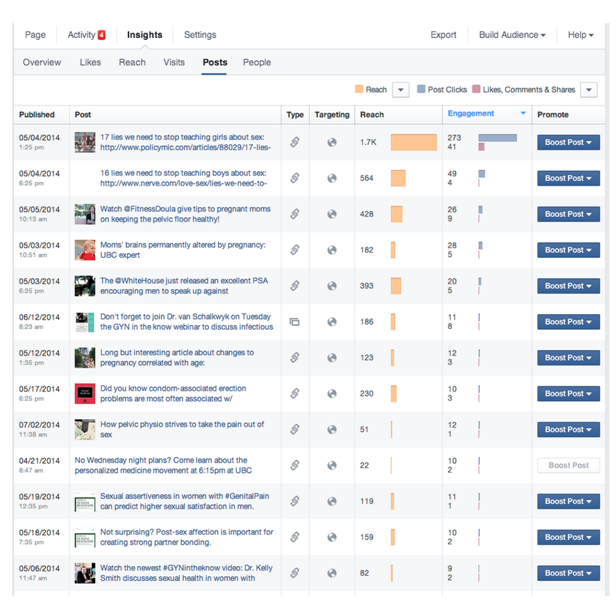
Task: Click the link type icon for '17 lies' post
Action: [295, 142]
